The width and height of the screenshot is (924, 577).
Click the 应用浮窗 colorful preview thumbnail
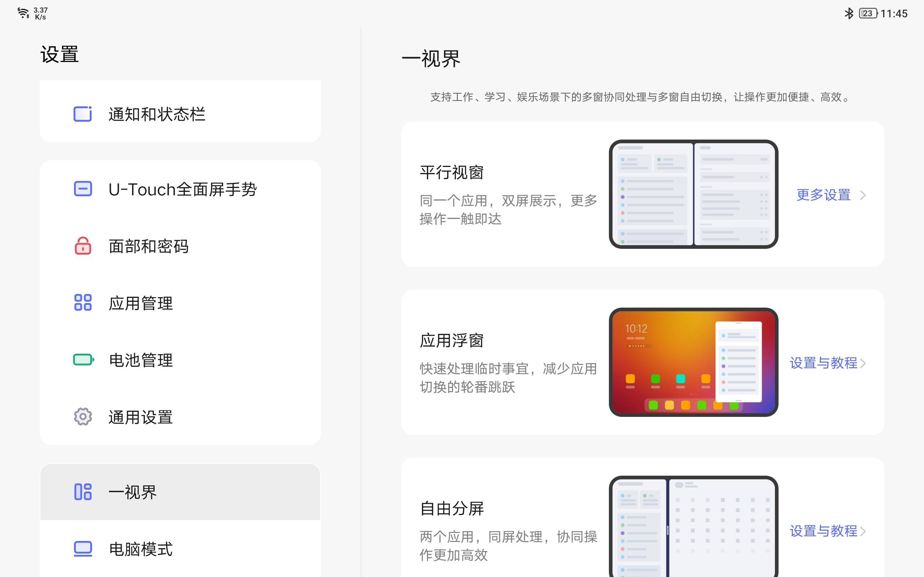point(693,362)
